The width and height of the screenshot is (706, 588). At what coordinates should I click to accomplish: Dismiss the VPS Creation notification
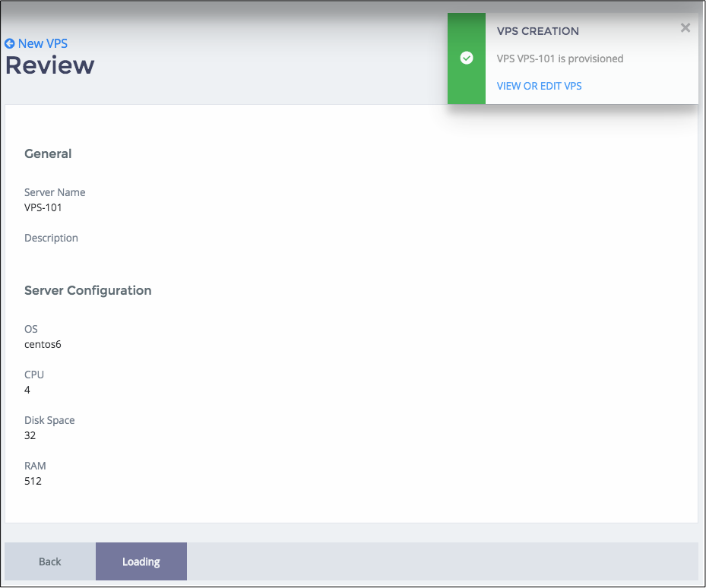pos(685,28)
